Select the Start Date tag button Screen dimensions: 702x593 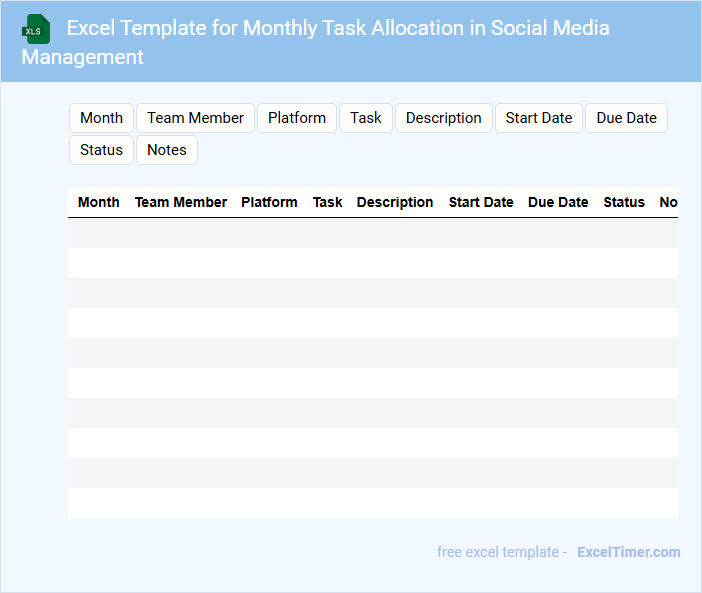(538, 118)
